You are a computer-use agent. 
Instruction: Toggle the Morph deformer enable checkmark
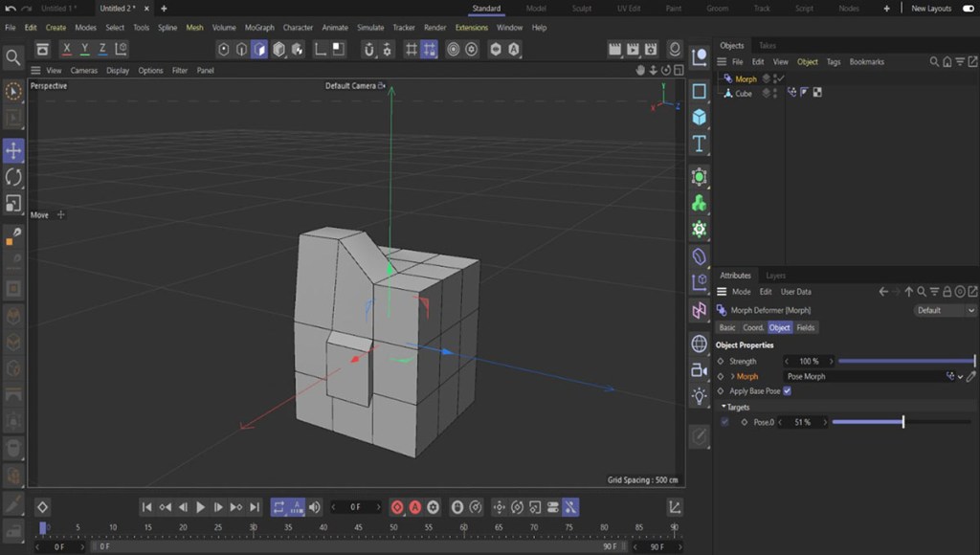[781, 78]
